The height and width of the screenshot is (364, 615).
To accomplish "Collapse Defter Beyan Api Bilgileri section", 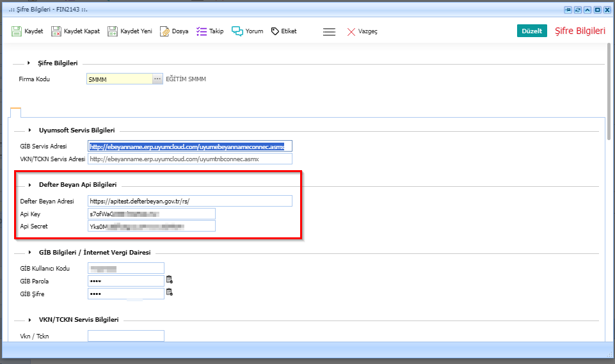I will point(30,185).
